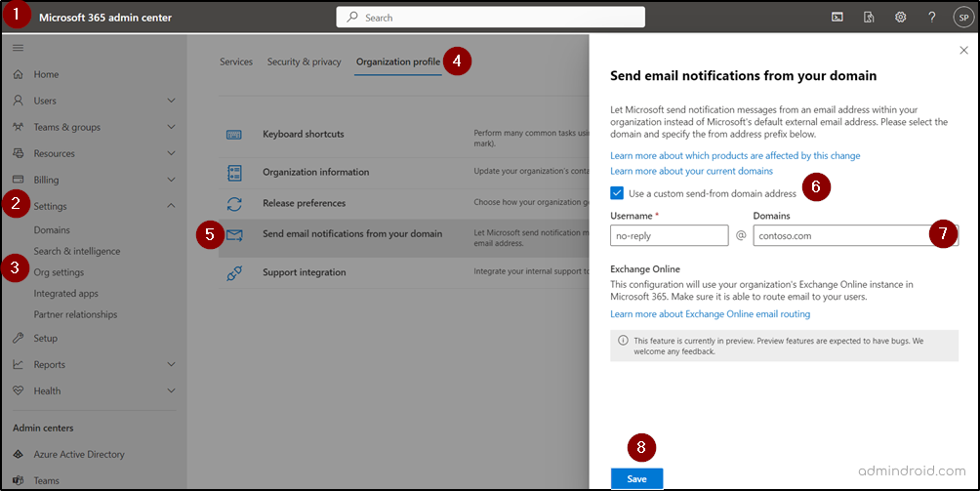Click the Keyboard shortcuts row icon
This screenshot has width=980, height=491.
pyautogui.click(x=234, y=135)
